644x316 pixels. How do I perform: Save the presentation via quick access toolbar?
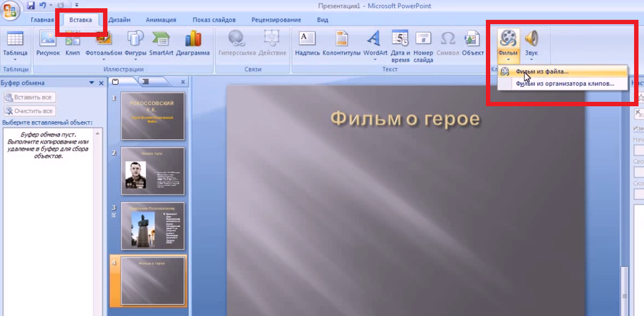(30, 6)
